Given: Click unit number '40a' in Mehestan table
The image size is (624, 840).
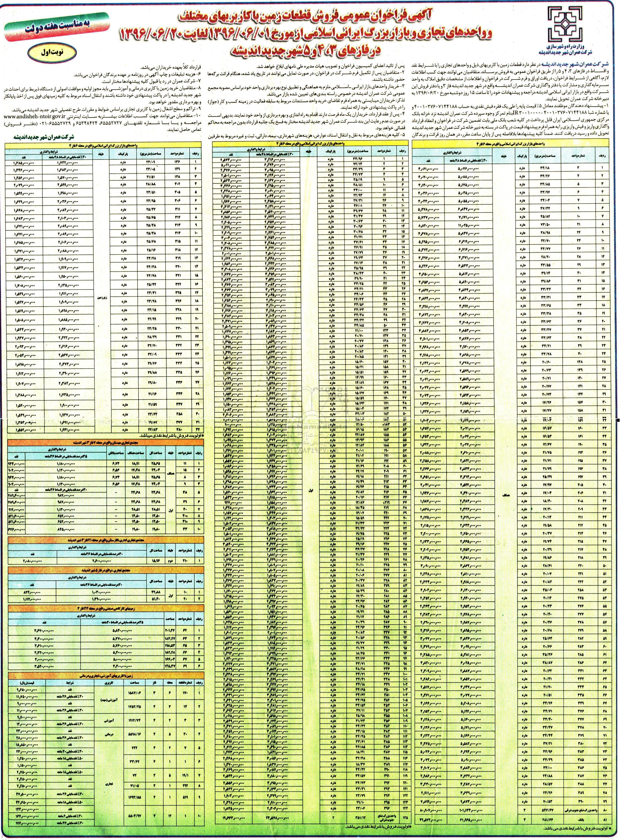Looking at the screenshot, I should pos(185,516).
